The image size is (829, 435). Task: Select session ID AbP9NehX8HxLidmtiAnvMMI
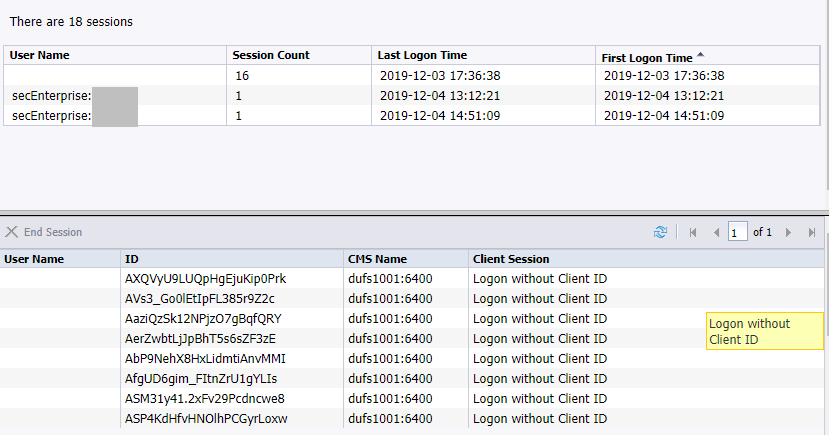click(205, 359)
